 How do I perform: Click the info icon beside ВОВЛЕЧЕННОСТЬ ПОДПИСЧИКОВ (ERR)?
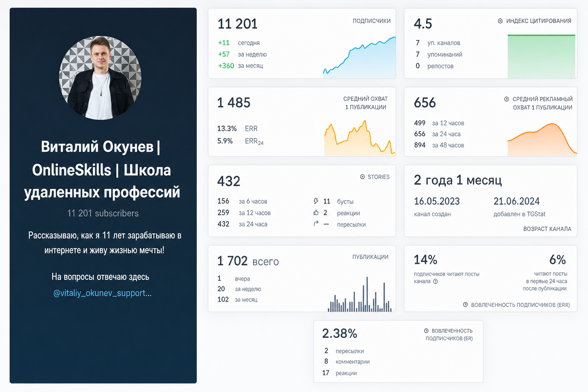coord(465,305)
